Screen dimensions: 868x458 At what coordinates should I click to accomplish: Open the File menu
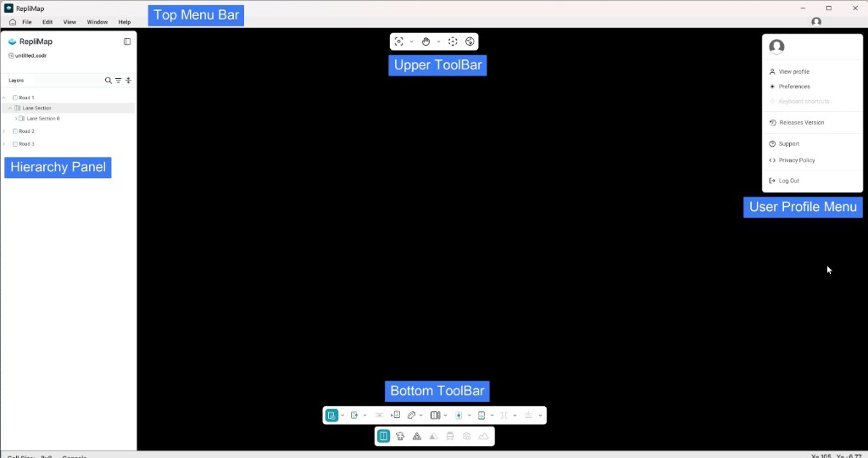point(26,22)
